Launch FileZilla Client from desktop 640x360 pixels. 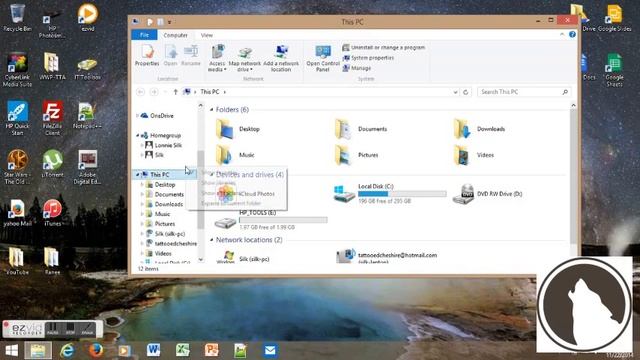tap(52, 118)
